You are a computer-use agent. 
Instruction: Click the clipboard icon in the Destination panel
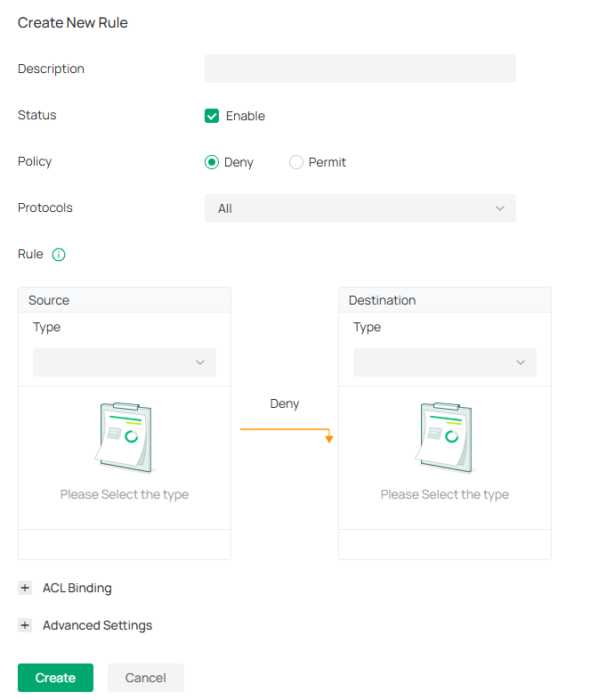[445, 437]
